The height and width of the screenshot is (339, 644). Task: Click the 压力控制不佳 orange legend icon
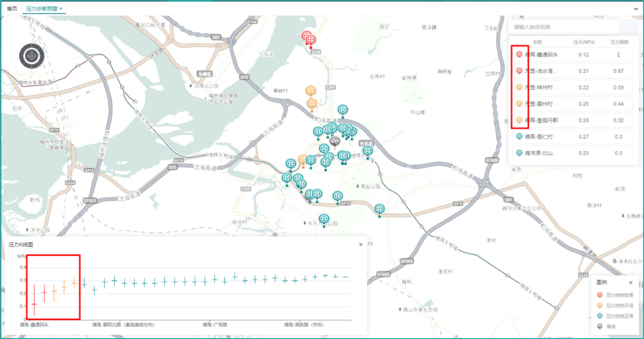tap(599, 305)
